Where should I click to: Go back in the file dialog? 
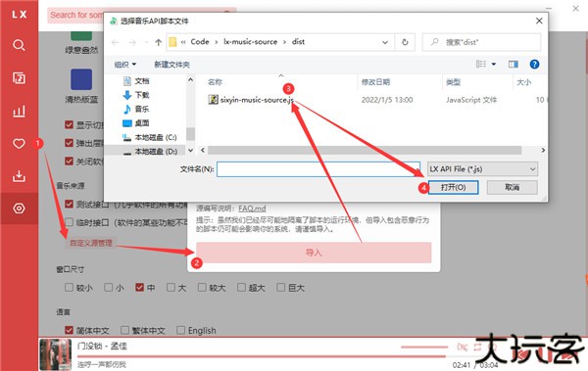click(115, 42)
